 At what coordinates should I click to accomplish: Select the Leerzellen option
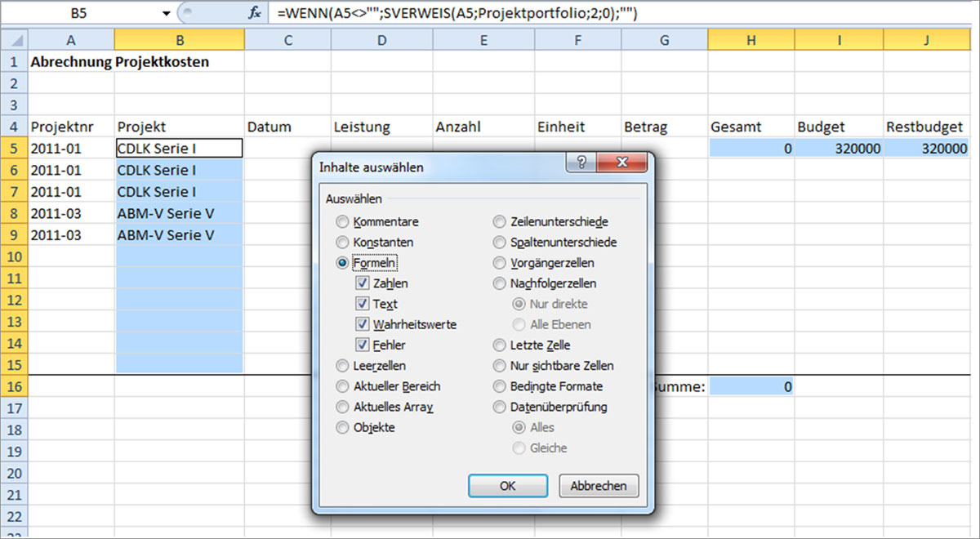tap(341, 366)
